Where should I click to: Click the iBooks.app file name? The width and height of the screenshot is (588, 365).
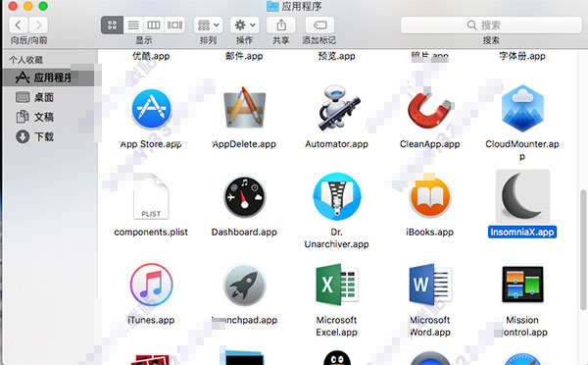point(430,233)
